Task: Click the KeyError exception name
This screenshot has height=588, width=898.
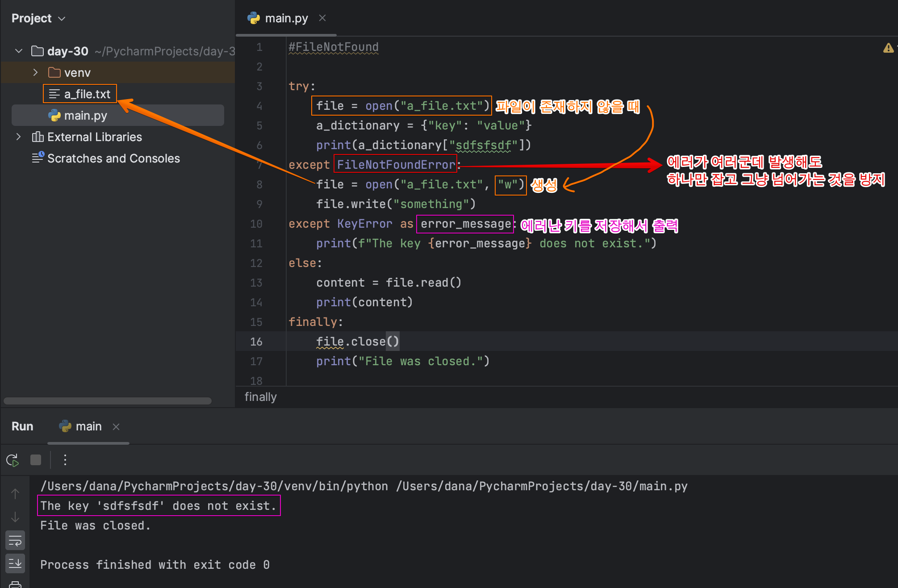Action: pos(365,224)
